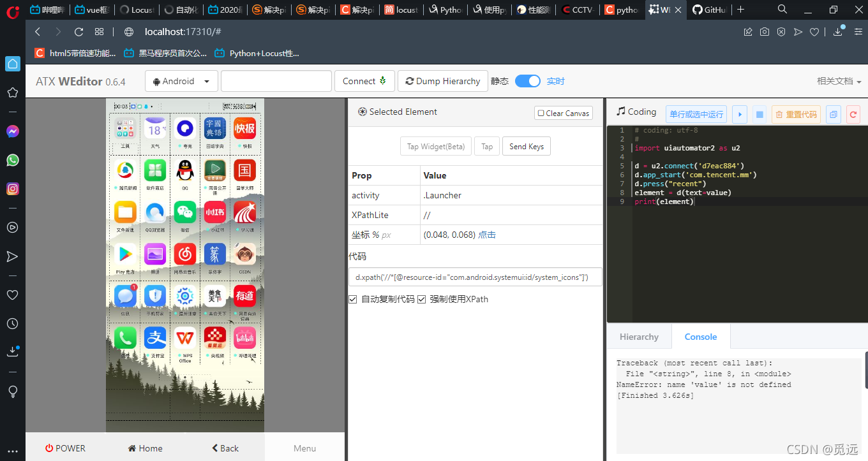
Task: Run the code with the play button
Action: (x=740, y=114)
